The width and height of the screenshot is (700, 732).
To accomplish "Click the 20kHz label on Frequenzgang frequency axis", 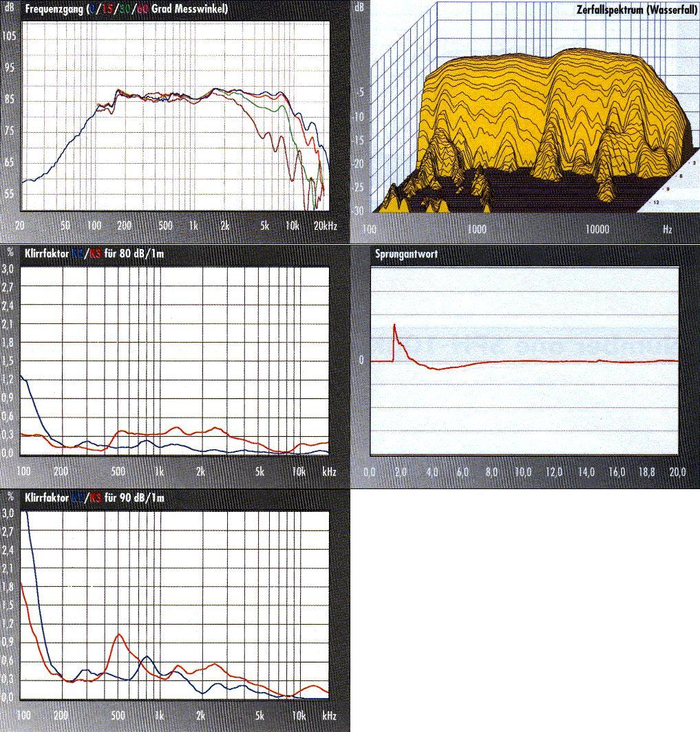I will (326, 226).
